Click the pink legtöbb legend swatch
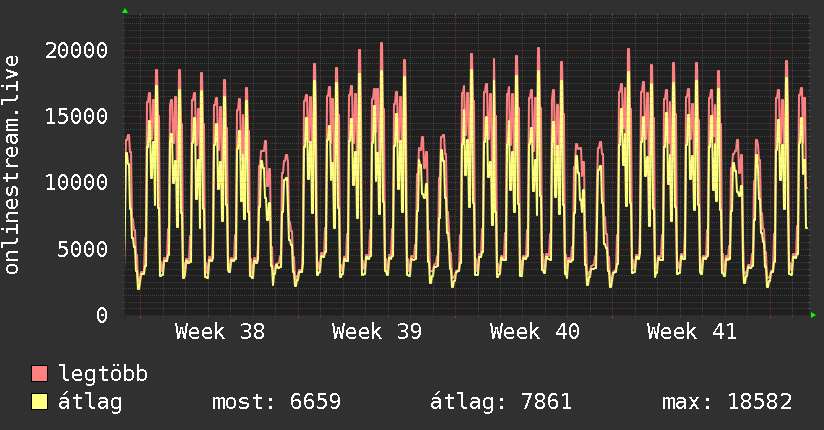Screen dimensions: 824x430 pos(39,373)
